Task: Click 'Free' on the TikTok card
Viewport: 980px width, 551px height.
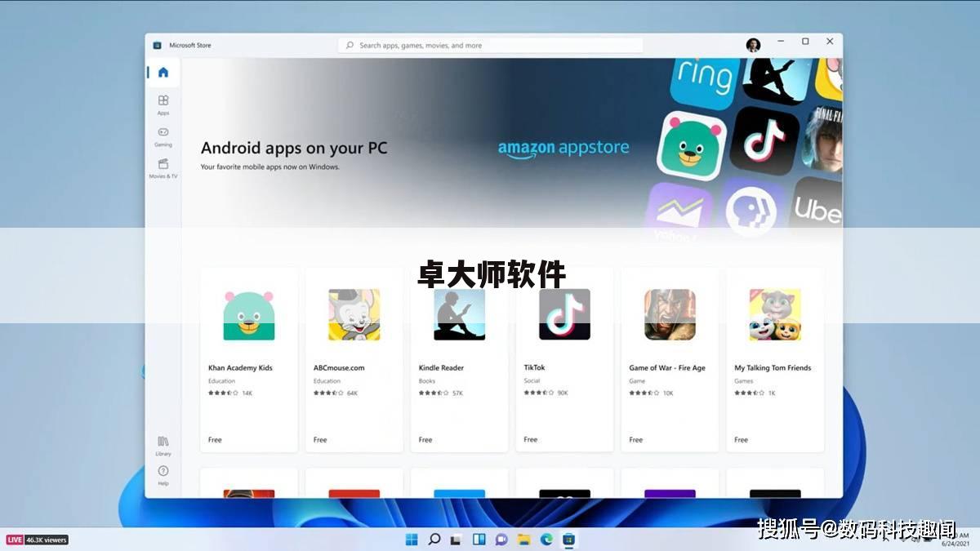Action: pos(531,439)
